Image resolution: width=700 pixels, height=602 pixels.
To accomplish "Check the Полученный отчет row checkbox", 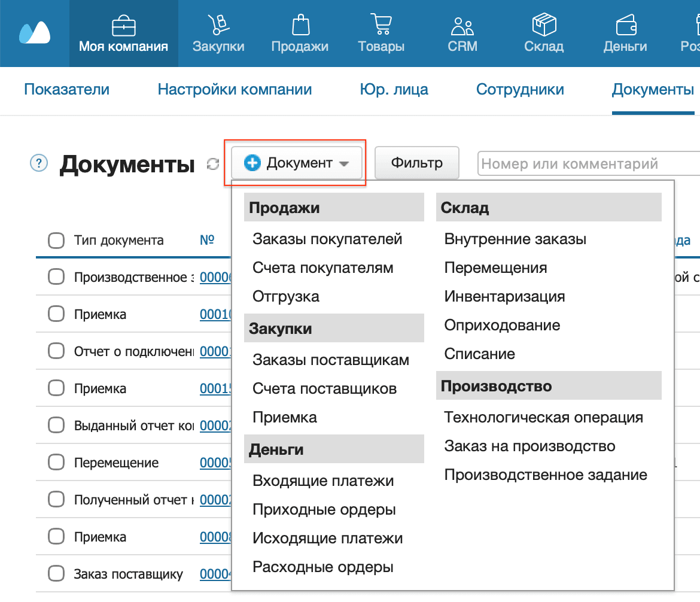I will click(56, 499).
